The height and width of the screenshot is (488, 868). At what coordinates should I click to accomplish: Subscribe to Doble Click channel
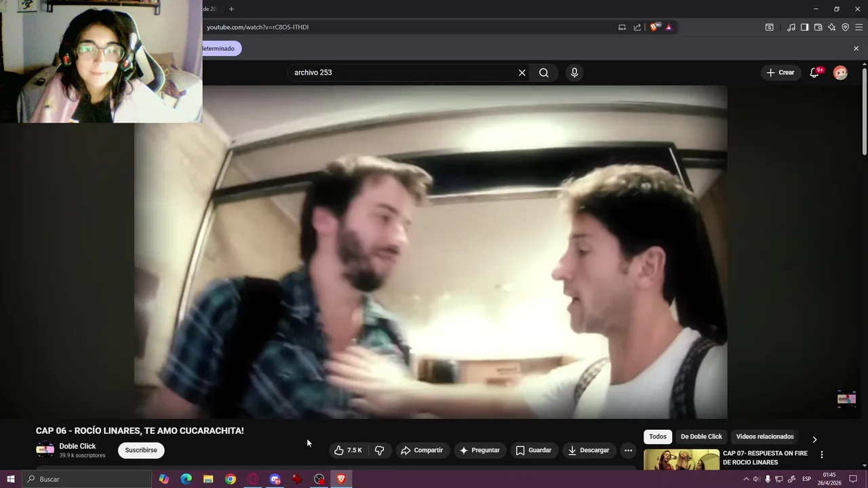[x=141, y=450]
